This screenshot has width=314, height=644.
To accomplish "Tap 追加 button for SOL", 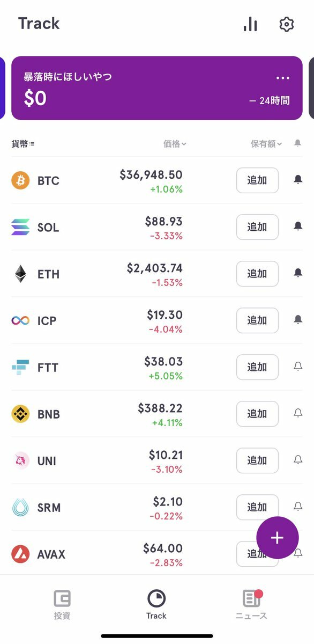I will pos(257,227).
